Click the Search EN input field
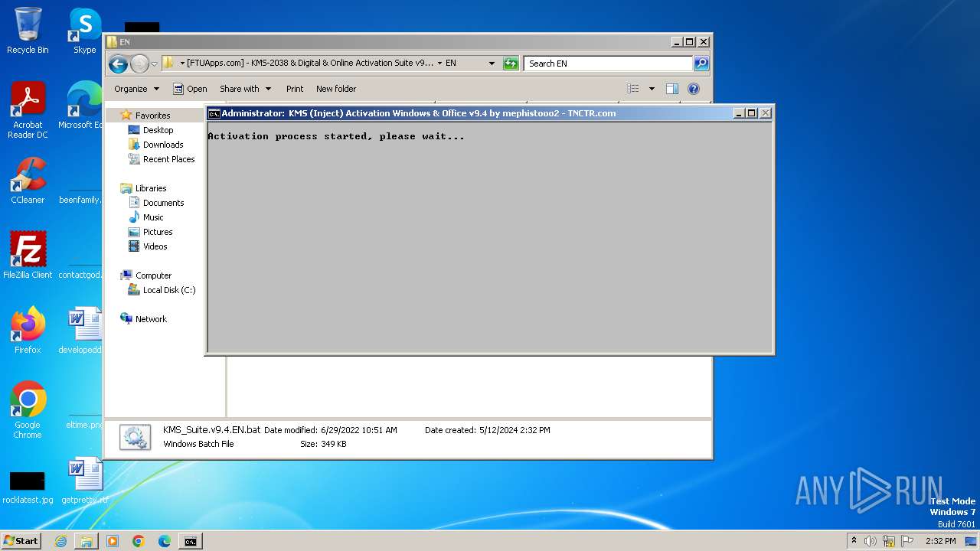980x551 pixels. [609, 64]
